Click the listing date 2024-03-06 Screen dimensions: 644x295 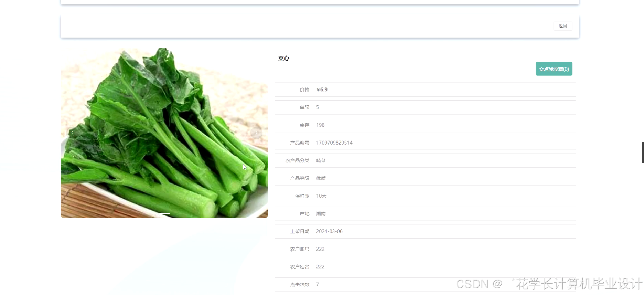click(329, 231)
